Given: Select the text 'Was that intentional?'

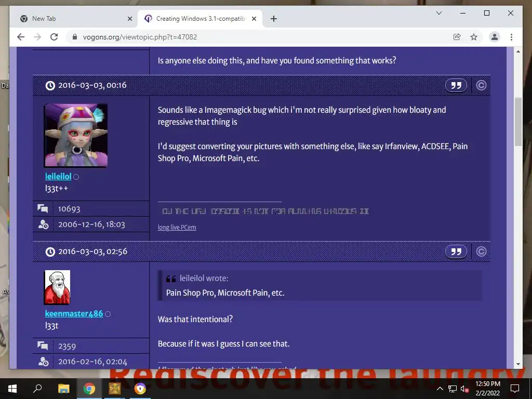Looking at the screenshot, I should (x=195, y=320).
